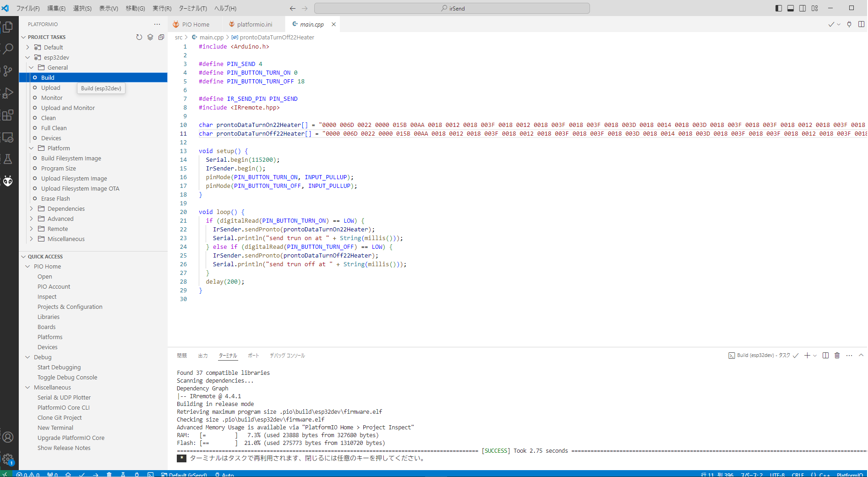Open the 出力 (Output) panel tab
Screen dimensions: 868x477
[x=203, y=356]
